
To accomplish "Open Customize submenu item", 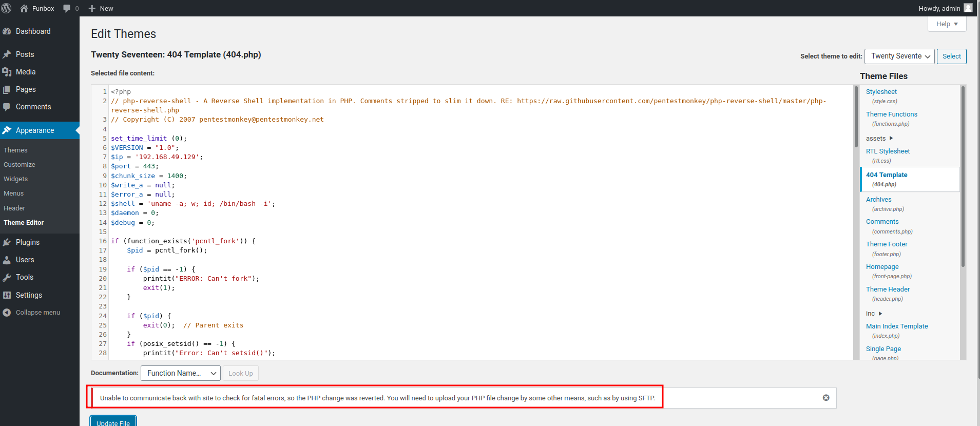I will coord(20,164).
